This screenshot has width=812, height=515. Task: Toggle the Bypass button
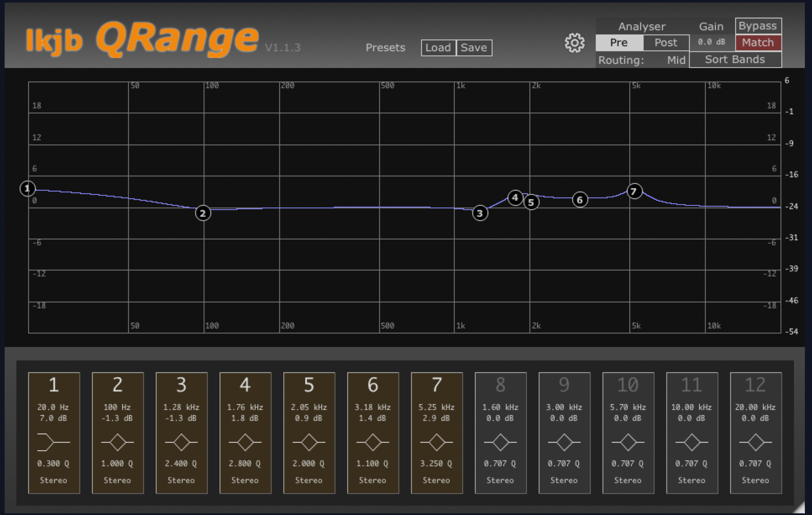point(758,26)
